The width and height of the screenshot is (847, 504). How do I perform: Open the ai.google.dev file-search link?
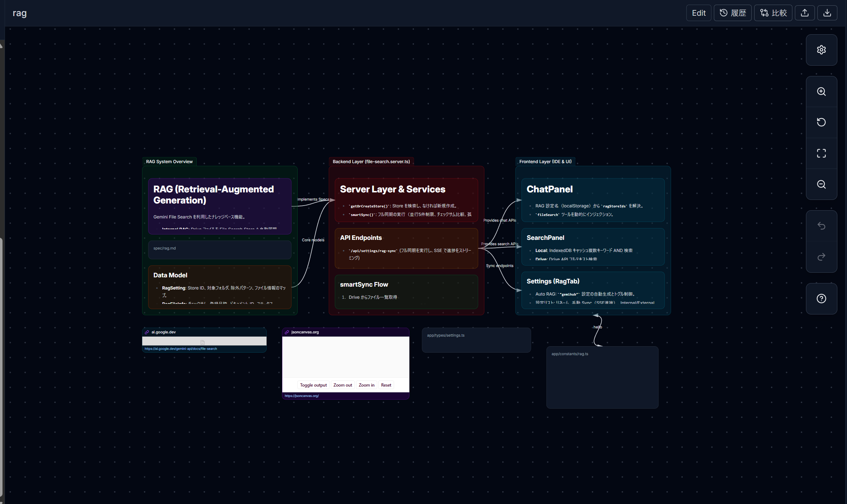coord(181,349)
